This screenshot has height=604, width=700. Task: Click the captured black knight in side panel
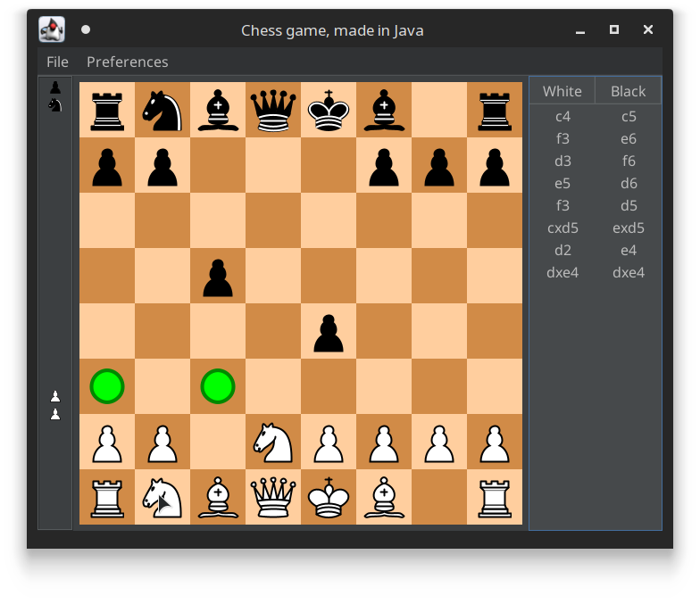tap(55, 105)
